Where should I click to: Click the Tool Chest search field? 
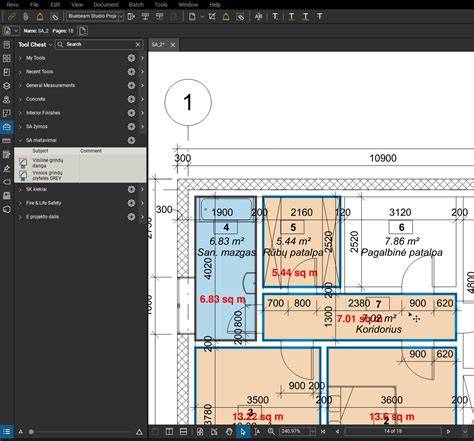pos(99,44)
